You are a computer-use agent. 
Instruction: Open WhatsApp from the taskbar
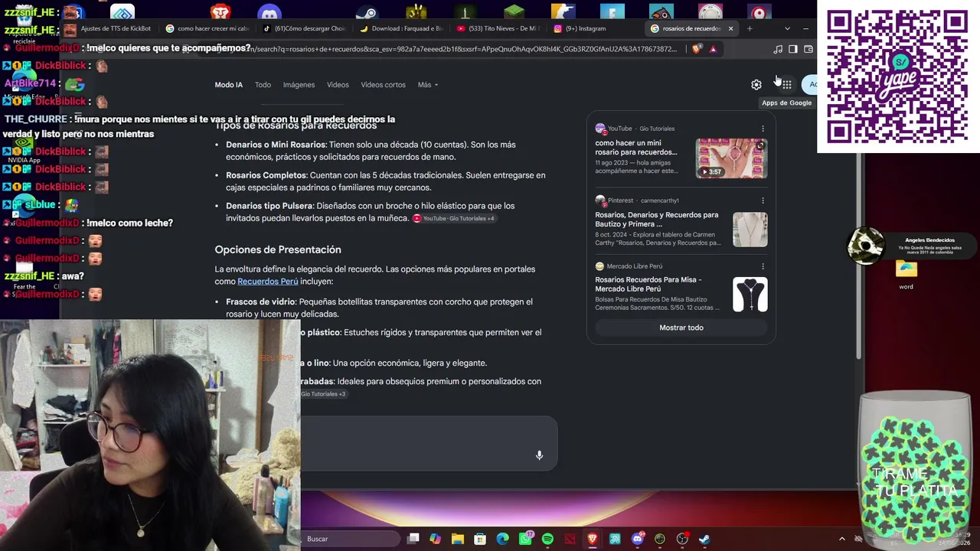click(x=525, y=539)
